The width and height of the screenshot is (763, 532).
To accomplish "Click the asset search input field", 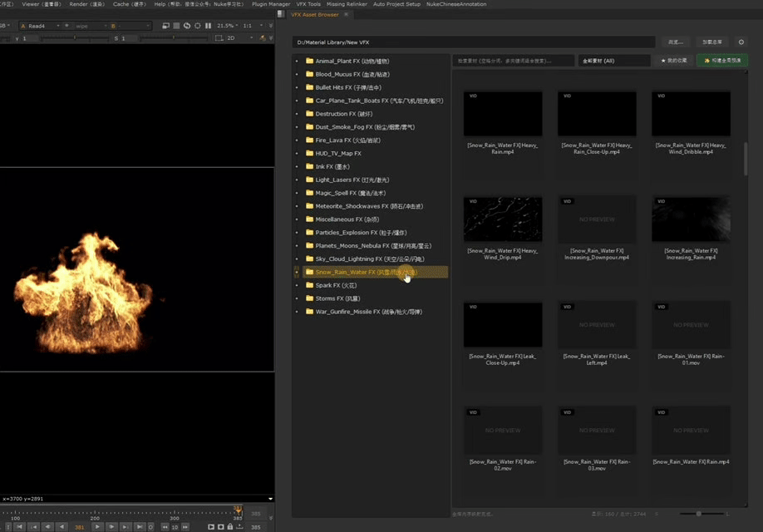I will pyautogui.click(x=513, y=61).
